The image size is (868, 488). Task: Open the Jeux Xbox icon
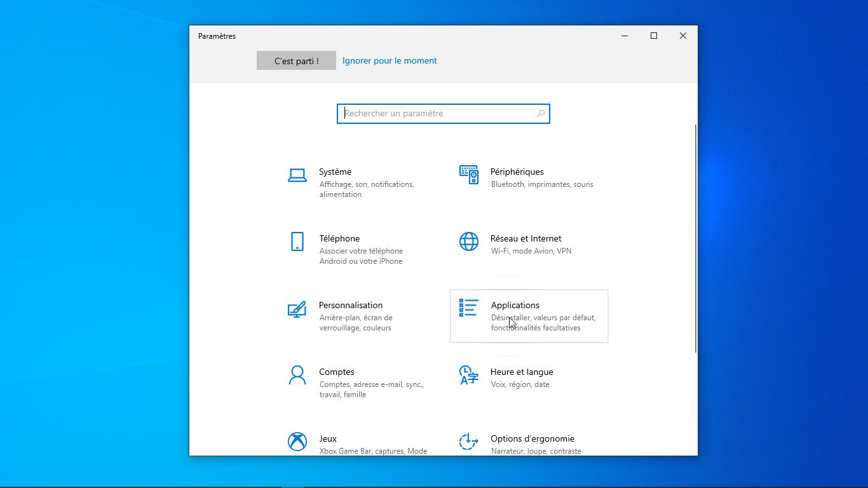click(297, 442)
